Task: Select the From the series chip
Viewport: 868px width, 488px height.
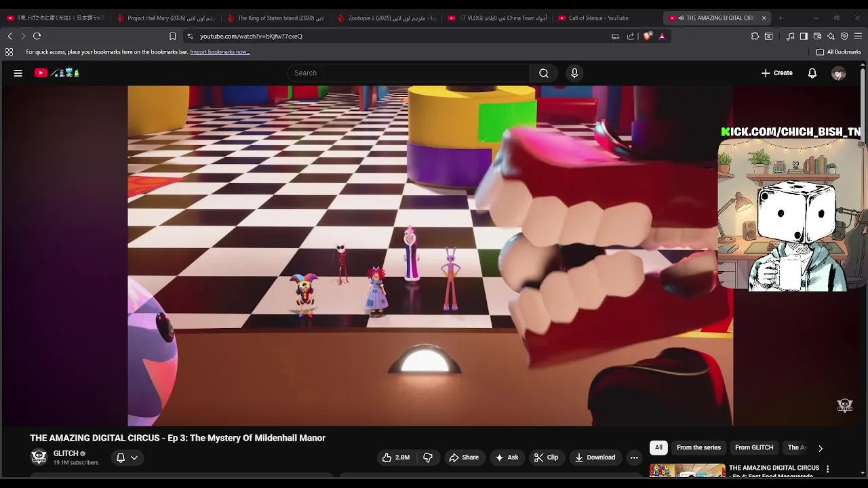Action: pos(698,448)
